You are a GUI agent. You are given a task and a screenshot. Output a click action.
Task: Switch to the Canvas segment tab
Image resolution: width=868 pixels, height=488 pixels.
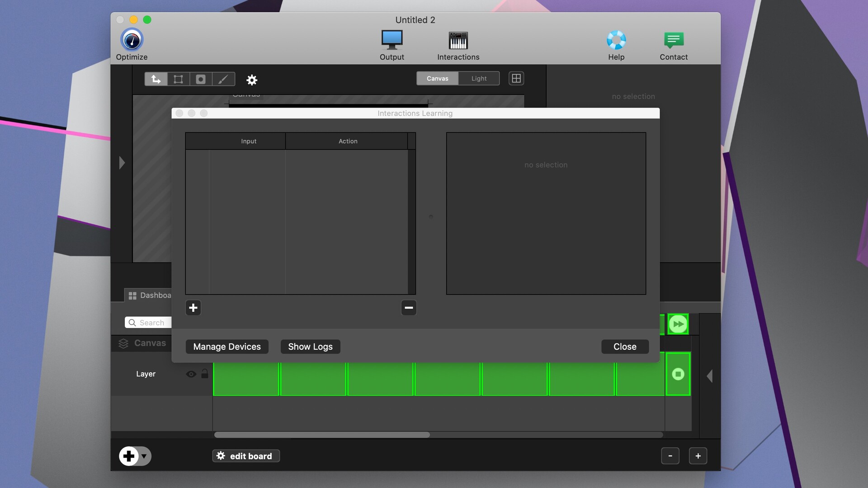437,79
